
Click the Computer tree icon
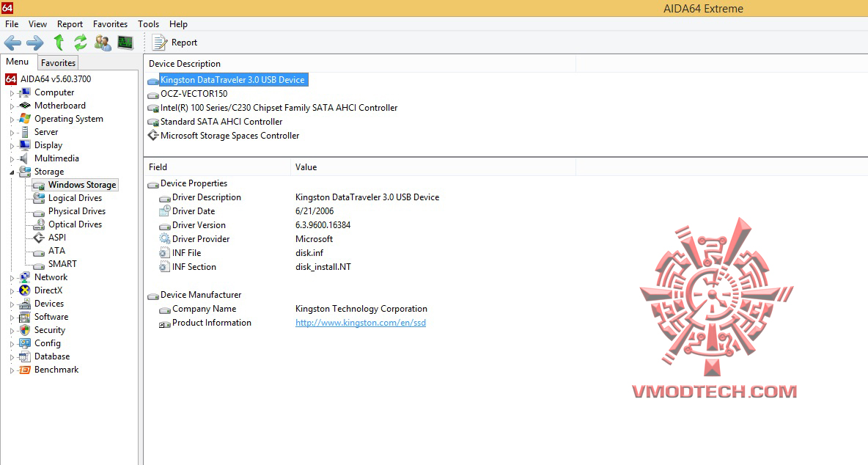click(25, 92)
